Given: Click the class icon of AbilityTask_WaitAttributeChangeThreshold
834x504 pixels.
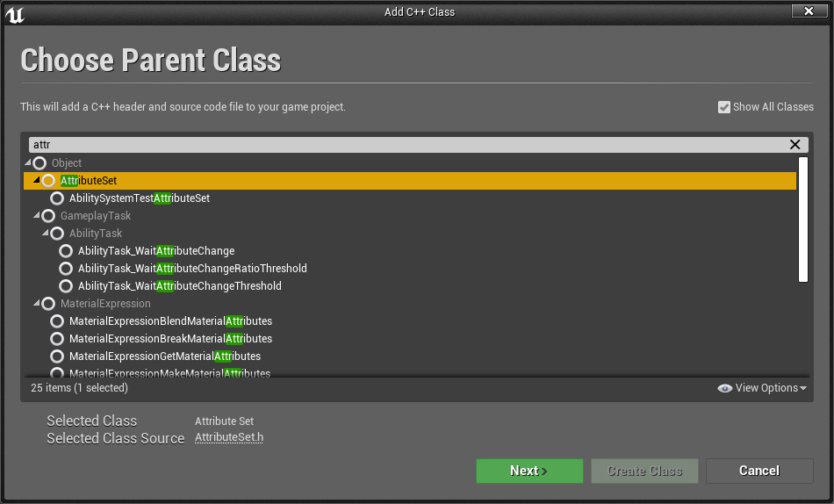Looking at the screenshot, I should point(66,286).
